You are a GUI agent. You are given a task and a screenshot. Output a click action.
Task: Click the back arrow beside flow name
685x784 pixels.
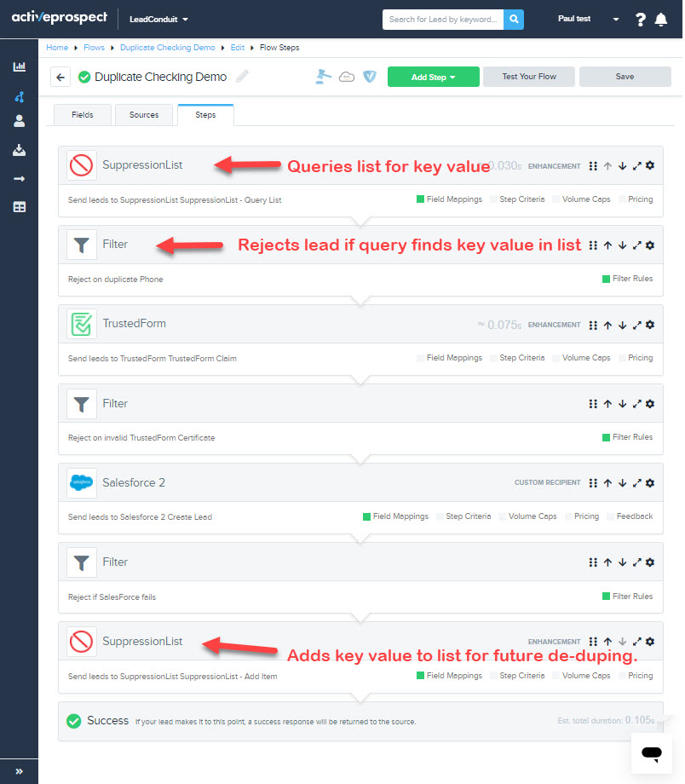tap(60, 77)
